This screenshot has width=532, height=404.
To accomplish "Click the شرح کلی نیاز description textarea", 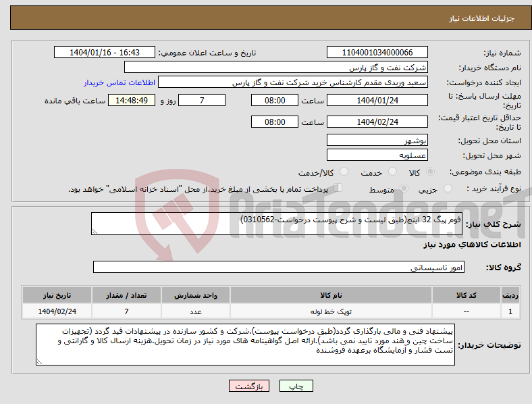I will 277,224.
